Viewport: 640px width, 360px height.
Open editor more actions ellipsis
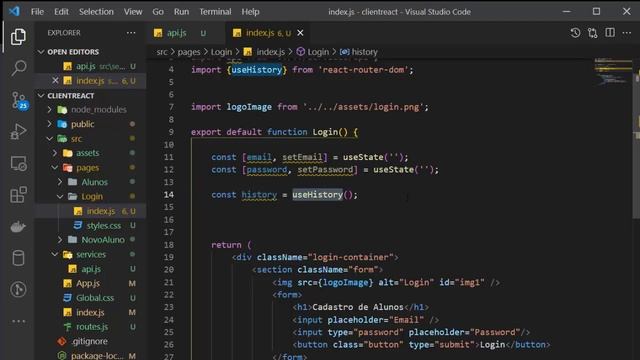[627, 33]
